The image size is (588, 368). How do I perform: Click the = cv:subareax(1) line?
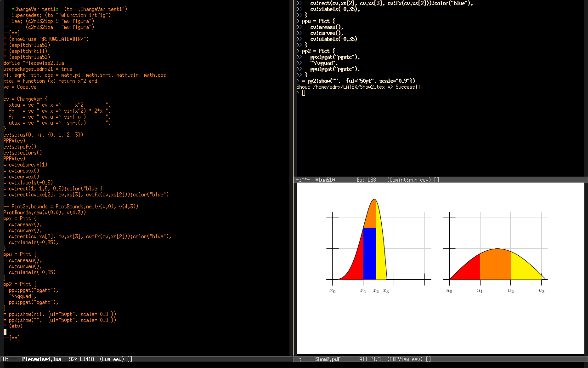(25, 165)
